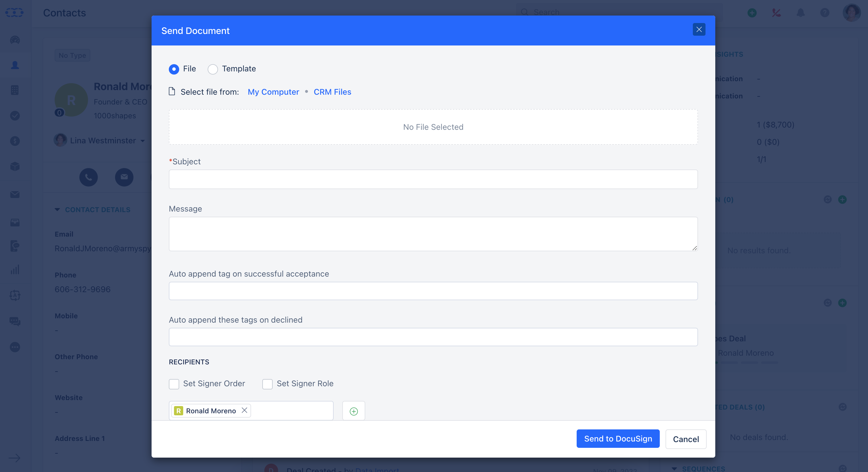The height and width of the screenshot is (472, 868).
Task: Select the Template radio button
Action: pos(213,68)
